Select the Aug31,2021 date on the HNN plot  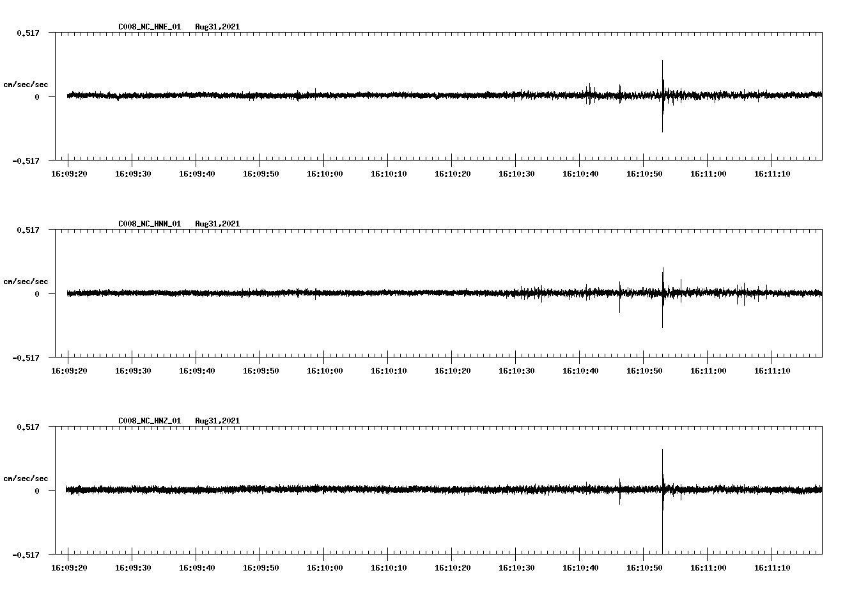(217, 224)
